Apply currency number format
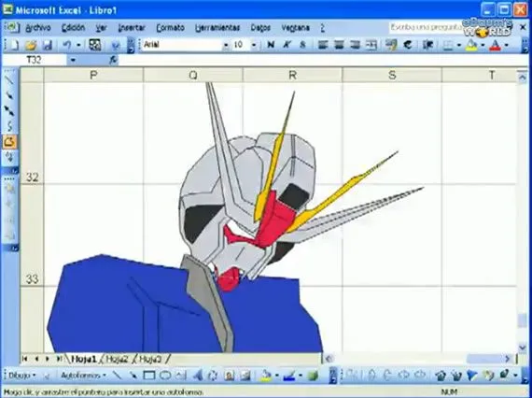The image size is (532, 398). [391, 45]
